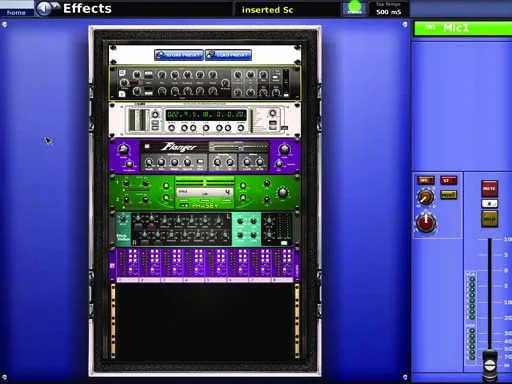Click the large white knob on green Phaser unit
Screen dimensions: 512x384
click(x=282, y=192)
